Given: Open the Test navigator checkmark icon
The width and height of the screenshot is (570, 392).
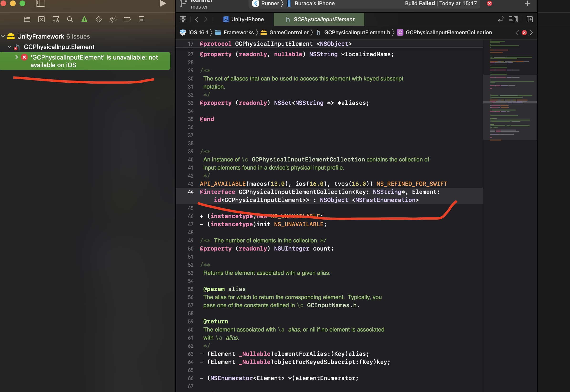Looking at the screenshot, I should coord(98,19).
